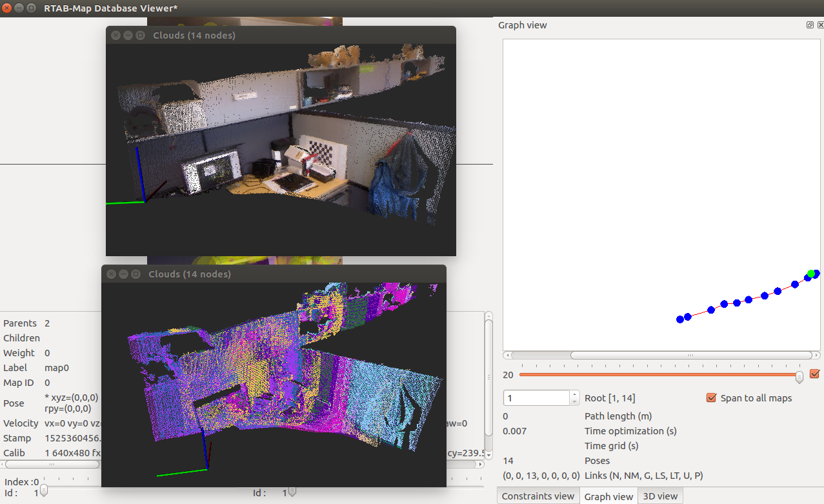Screen dimensions: 824x504
Task: Click inside the Root value input field
Action: pyautogui.click(x=536, y=398)
